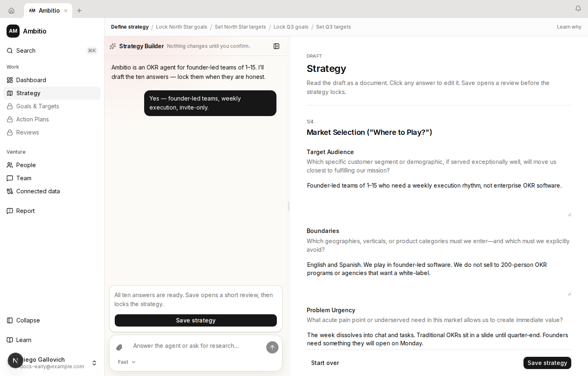The width and height of the screenshot is (588, 376).
Task: Focus the agent message input field
Action: (197, 346)
